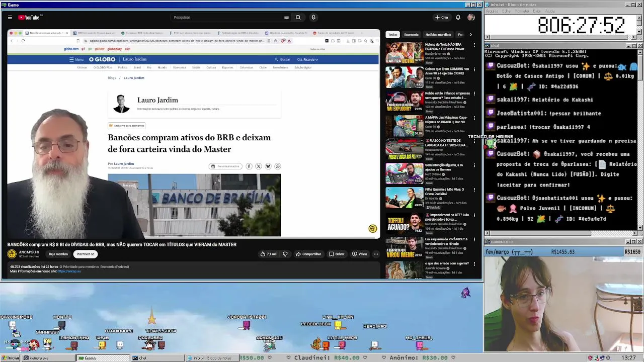Open the https://ancap.su link in description

pos(69,271)
